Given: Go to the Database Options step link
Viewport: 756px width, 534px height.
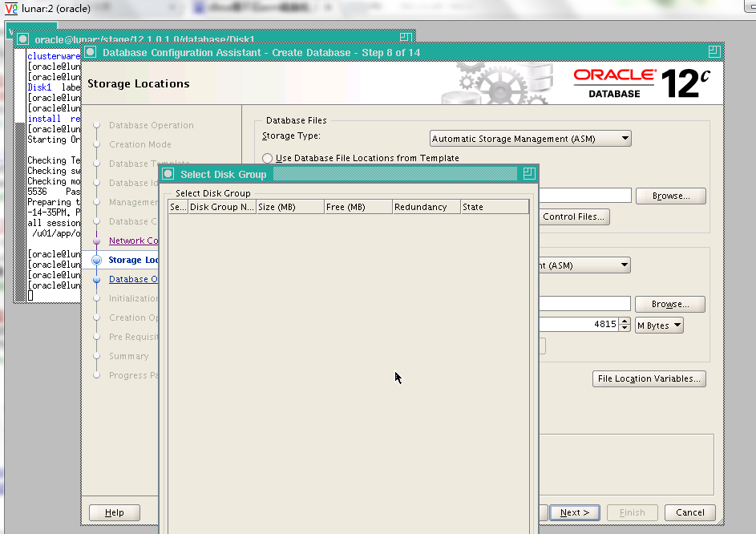Looking at the screenshot, I should [x=134, y=279].
